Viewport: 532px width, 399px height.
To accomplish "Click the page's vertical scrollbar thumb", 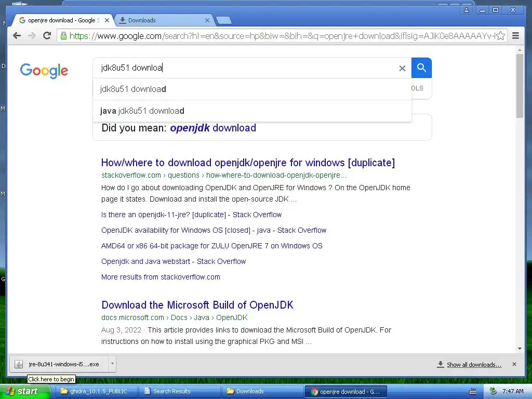I will (x=520, y=86).
